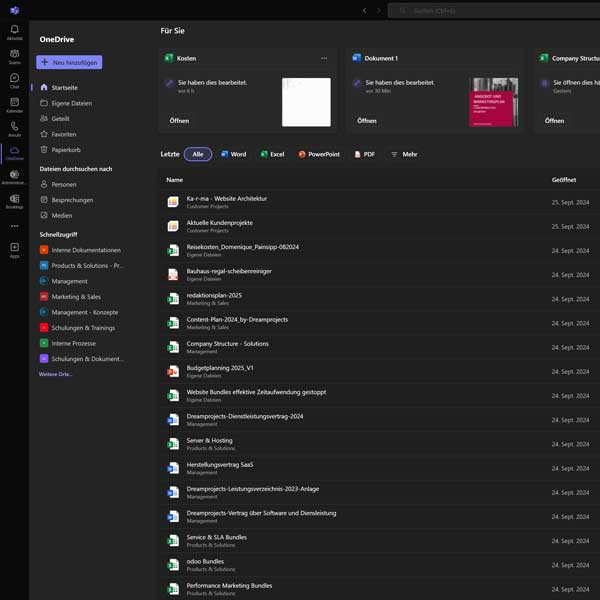Open the Bookings icon in left rail

(15, 199)
